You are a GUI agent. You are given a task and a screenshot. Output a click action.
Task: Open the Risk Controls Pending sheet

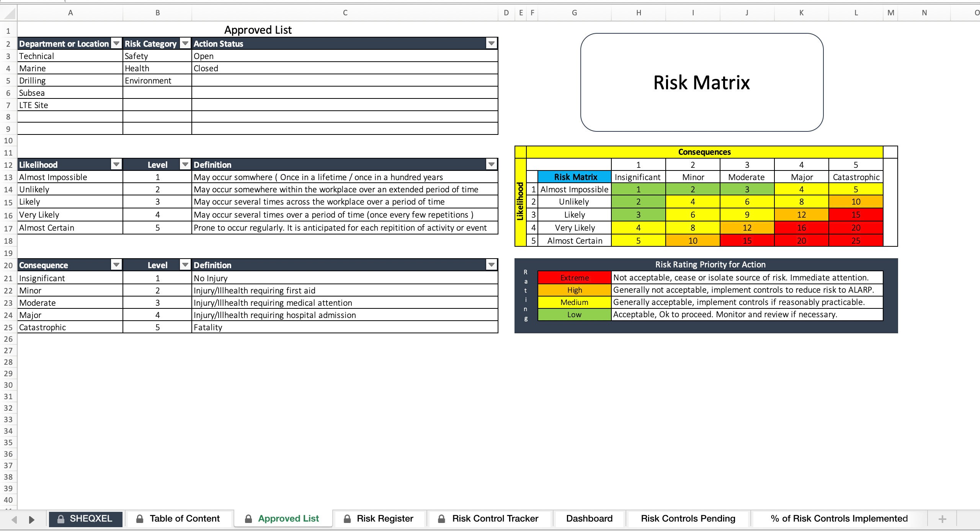(688, 518)
